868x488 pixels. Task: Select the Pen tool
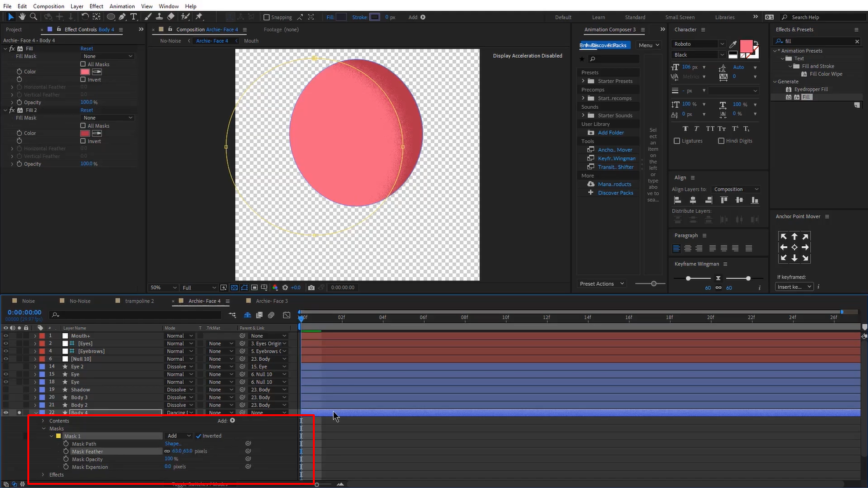(x=122, y=17)
